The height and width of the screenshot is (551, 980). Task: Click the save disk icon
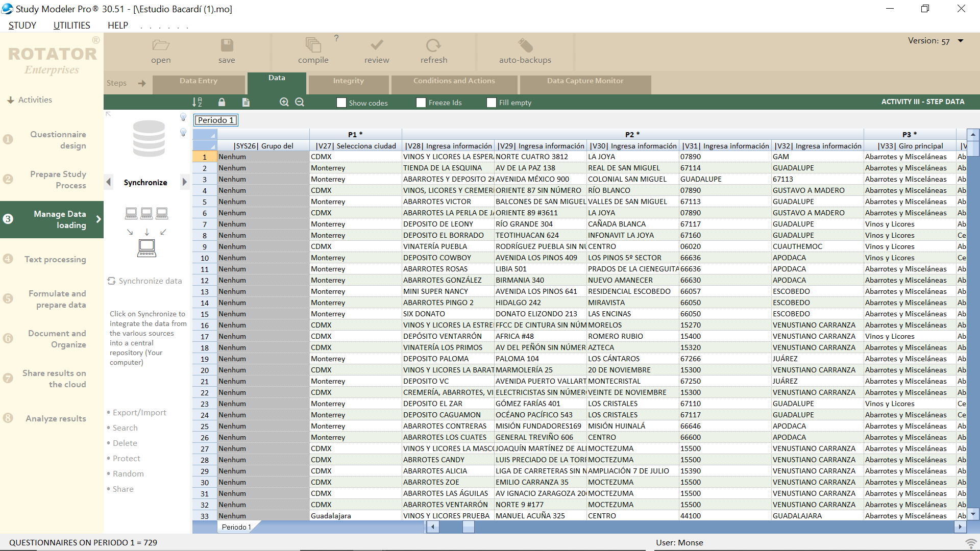tap(227, 45)
